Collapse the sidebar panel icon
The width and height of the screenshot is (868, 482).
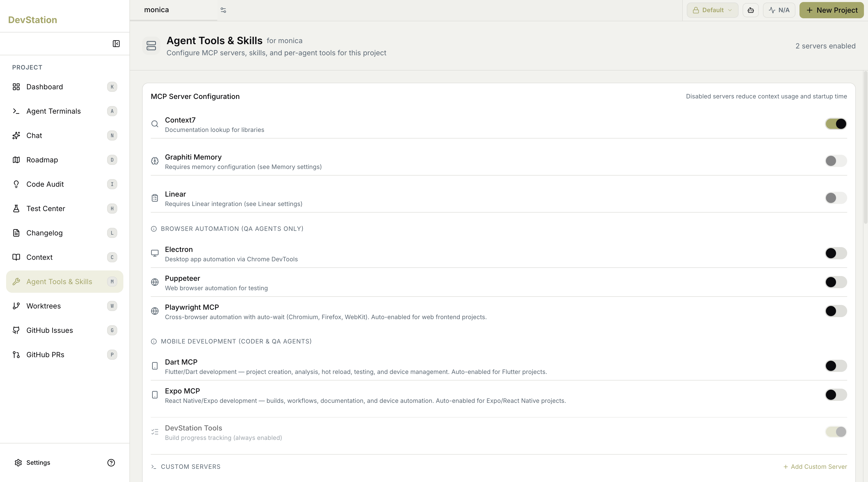(x=116, y=44)
